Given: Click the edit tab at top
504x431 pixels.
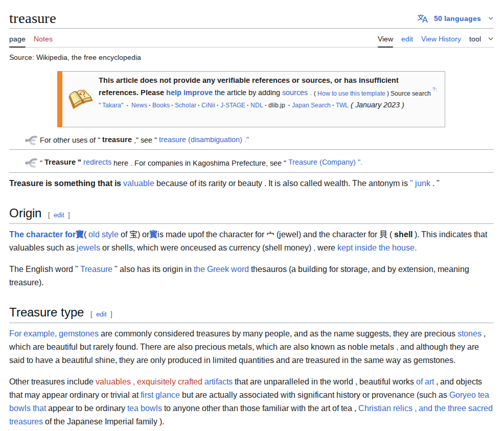Looking at the screenshot, I should (x=407, y=39).
